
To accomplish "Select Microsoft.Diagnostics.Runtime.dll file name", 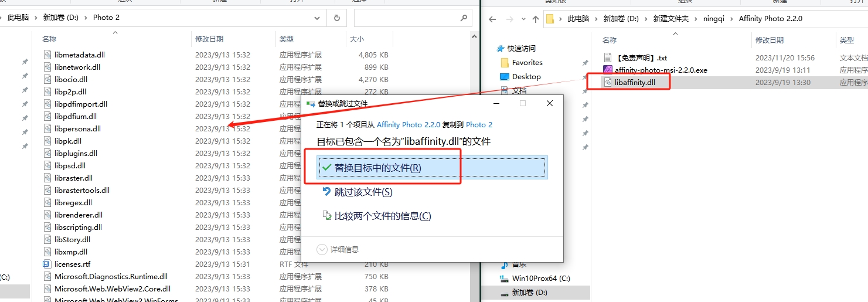I will pos(111,276).
